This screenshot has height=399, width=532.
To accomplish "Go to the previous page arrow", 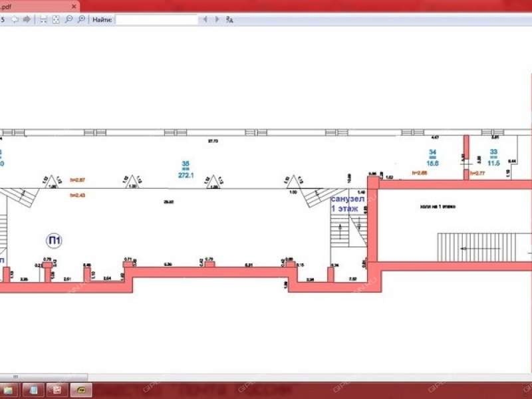I will (x=15, y=19).
